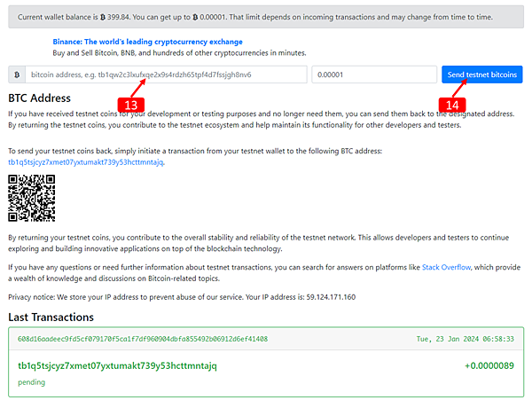Click the Bitcoin symbol icon beside address field

pyautogui.click(x=17, y=75)
